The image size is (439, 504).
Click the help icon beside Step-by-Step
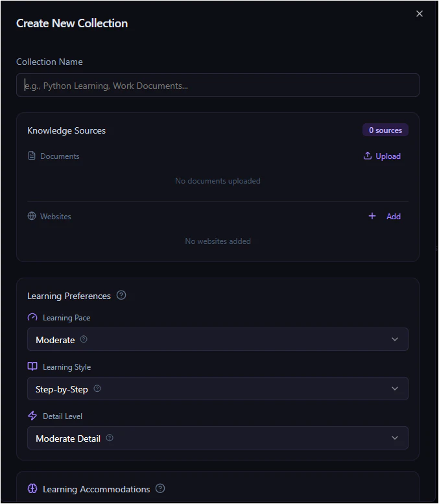tap(97, 389)
